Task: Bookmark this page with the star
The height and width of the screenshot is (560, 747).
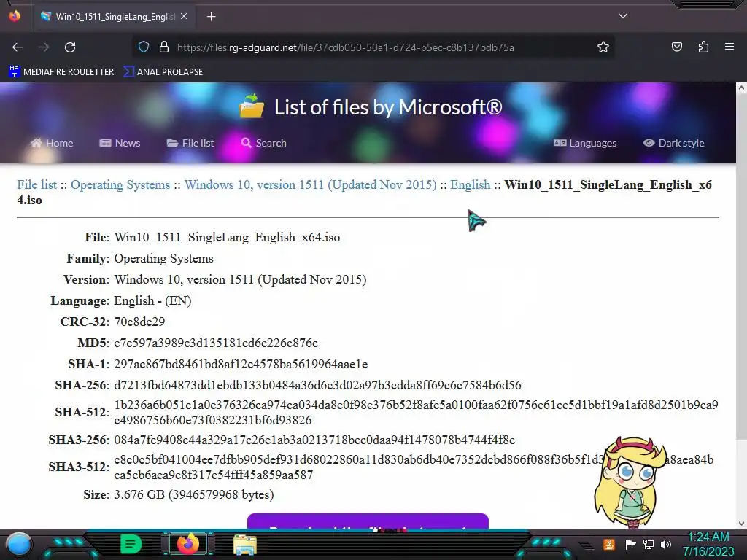Action: [603, 47]
